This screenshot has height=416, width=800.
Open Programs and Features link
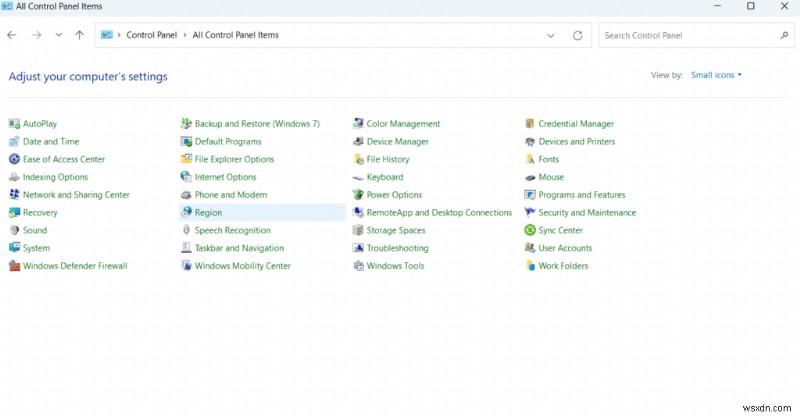[581, 195]
